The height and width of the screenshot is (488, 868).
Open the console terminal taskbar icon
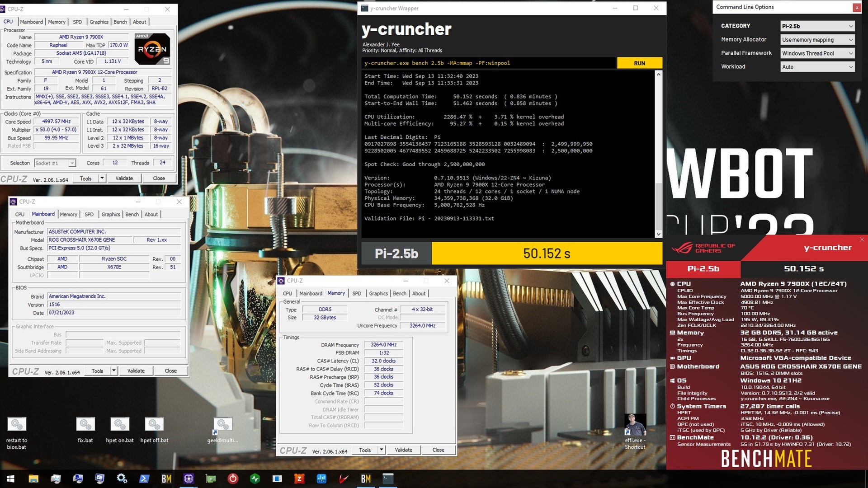click(388, 479)
